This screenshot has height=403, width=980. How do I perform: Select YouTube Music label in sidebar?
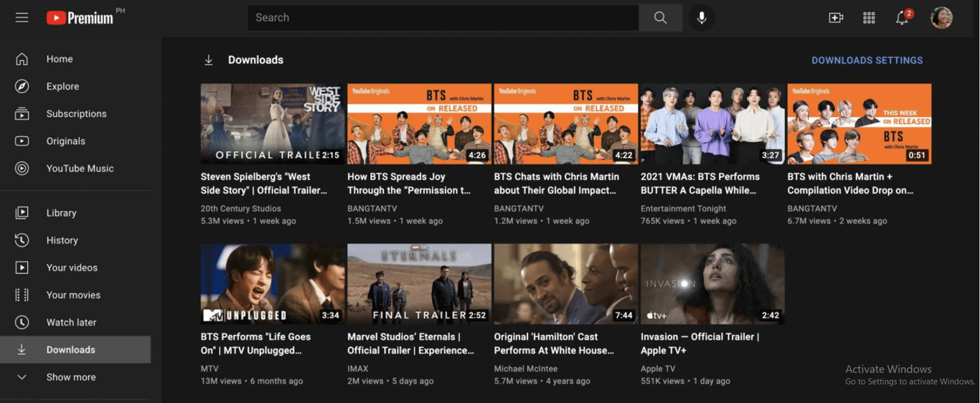click(80, 169)
